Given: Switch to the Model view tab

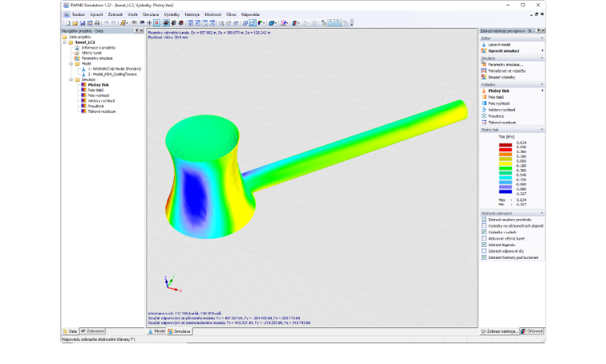Looking at the screenshot, I should (156, 331).
